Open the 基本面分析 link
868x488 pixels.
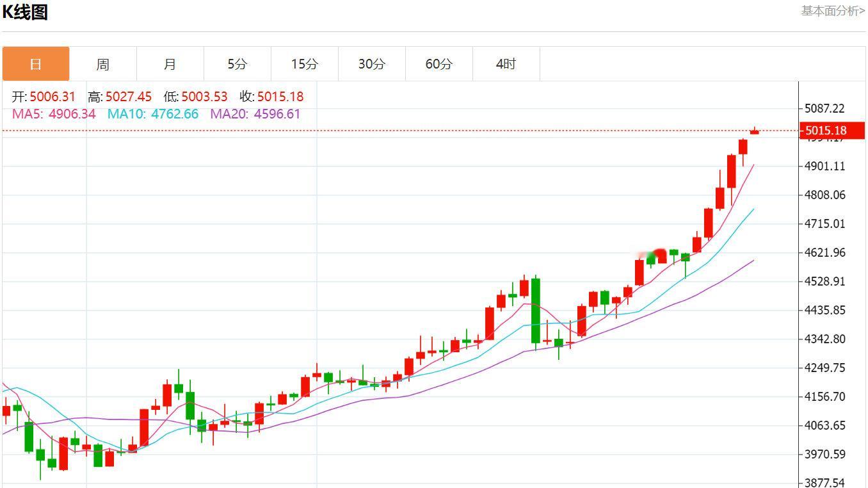[x=833, y=11]
